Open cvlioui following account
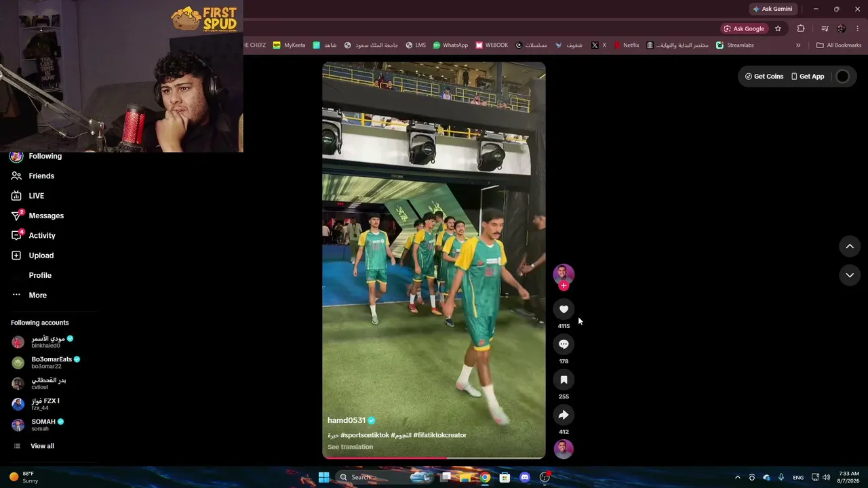The width and height of the screenshot is (868, 488). pyautogui.click(x=39, y=383)
